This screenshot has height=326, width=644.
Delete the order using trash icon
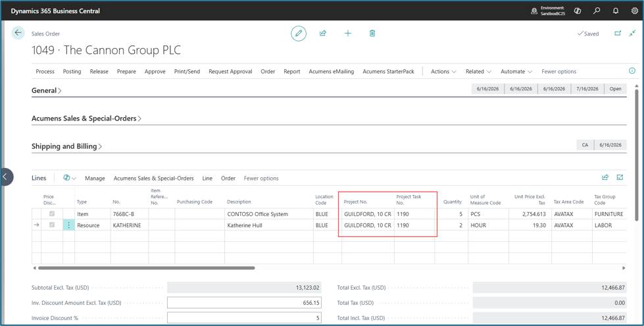[372, 34]
